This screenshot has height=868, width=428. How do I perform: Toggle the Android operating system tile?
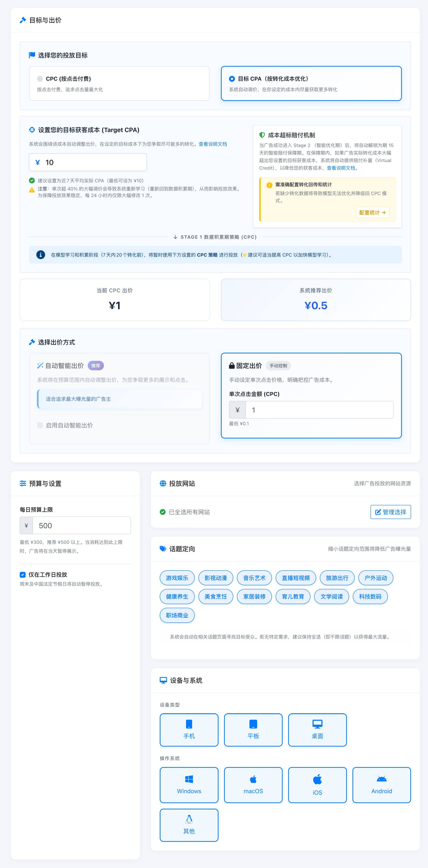[382, 785]
